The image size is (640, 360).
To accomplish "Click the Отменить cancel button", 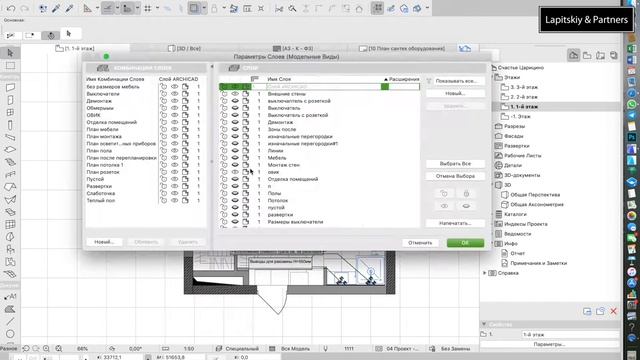I will pyautogui.click(x=420, y=243).
